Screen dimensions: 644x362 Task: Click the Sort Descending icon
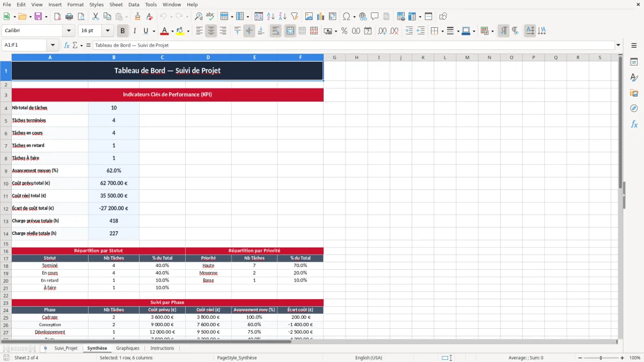(282, 17)
